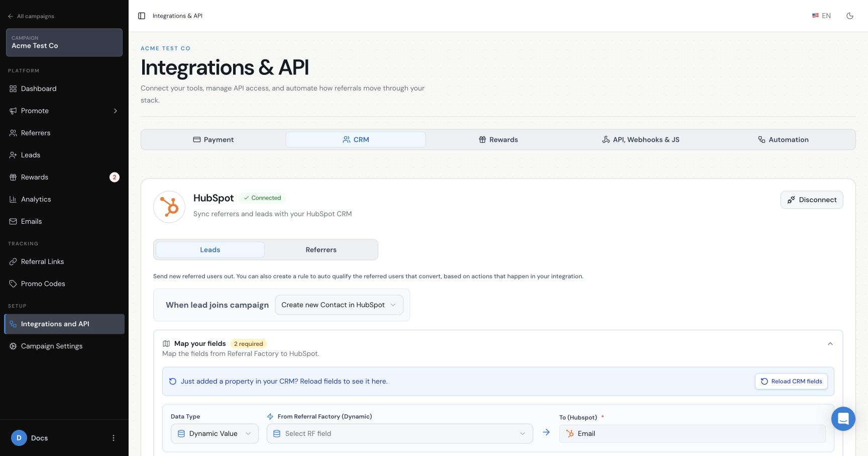Expand the Promote submenu chevron

coord(116,111)
